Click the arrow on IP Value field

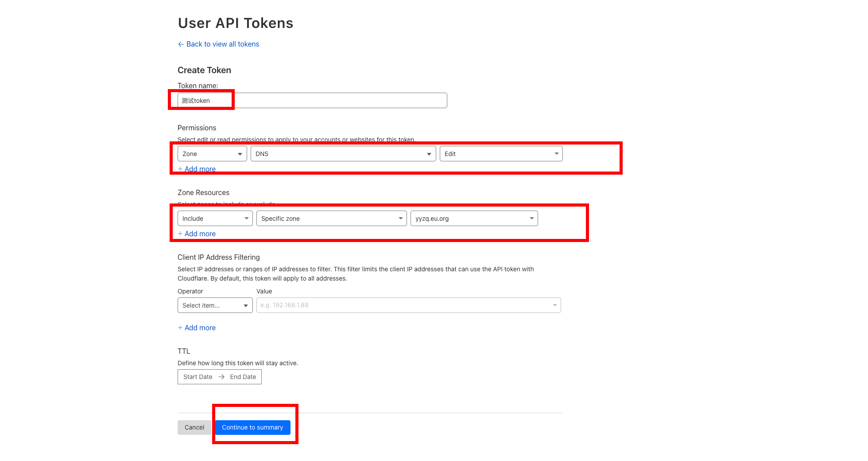point(554,305)
